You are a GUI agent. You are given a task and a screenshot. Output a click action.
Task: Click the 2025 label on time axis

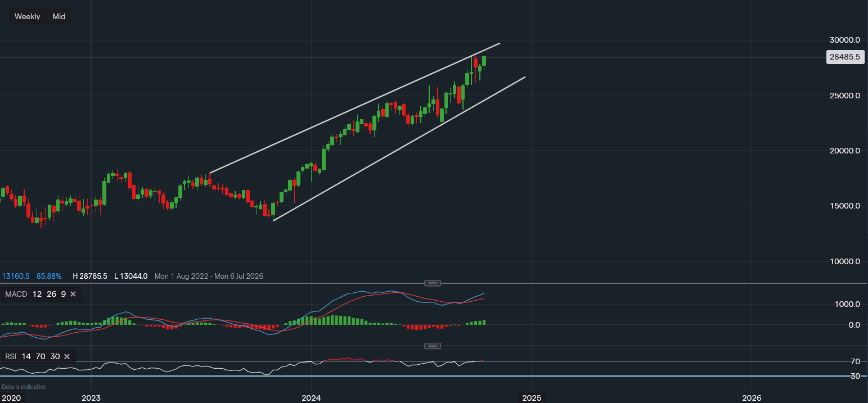[532, 398]
